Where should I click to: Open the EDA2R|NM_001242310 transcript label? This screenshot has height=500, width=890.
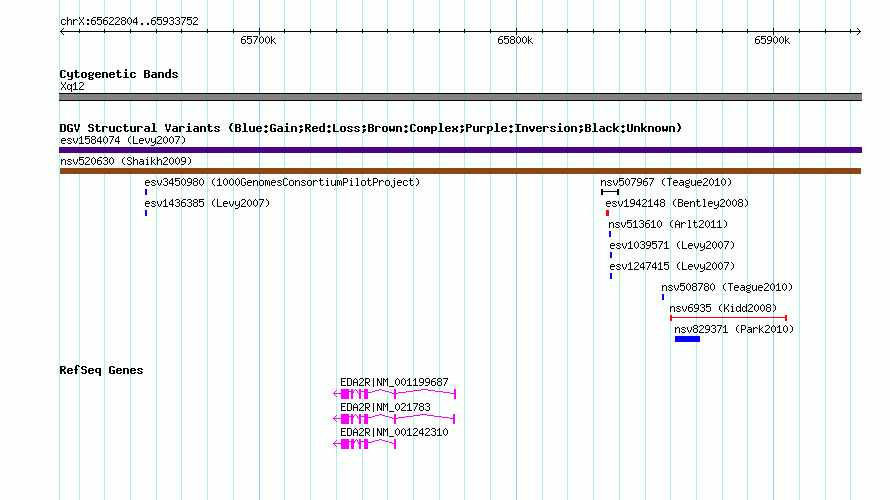tap(394, 432)
